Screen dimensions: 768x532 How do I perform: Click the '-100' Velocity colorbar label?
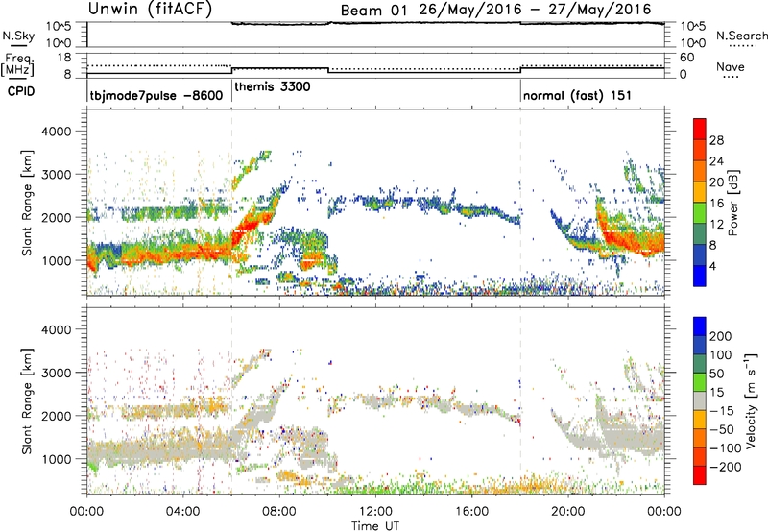[x=726, y=447]
